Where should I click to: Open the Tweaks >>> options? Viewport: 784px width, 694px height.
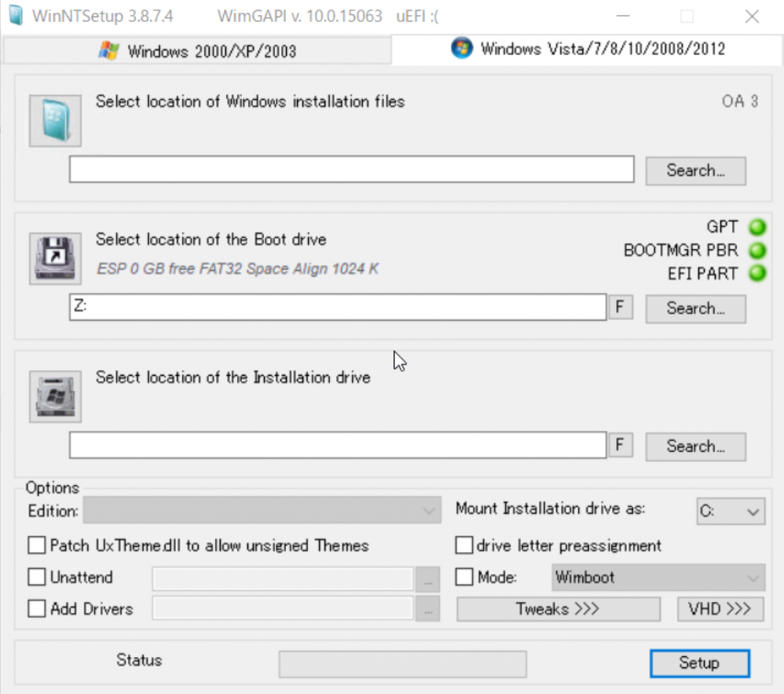pos(558,609)
